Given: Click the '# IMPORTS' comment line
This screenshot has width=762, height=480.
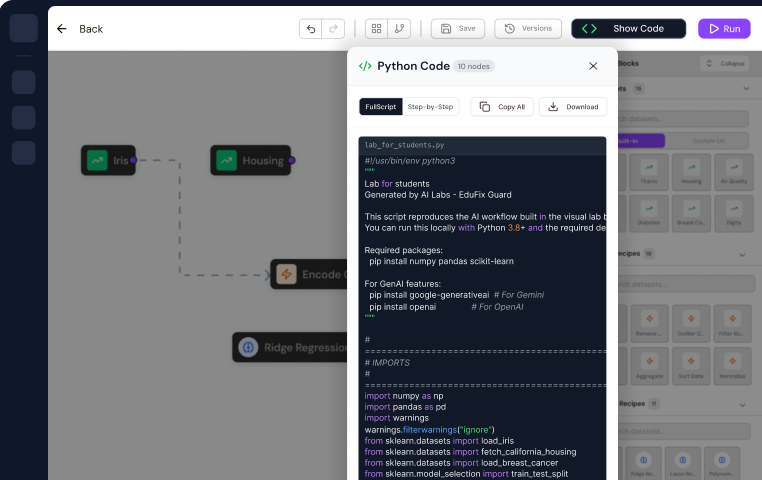Looking at the screenshot, I should (387, 362).
